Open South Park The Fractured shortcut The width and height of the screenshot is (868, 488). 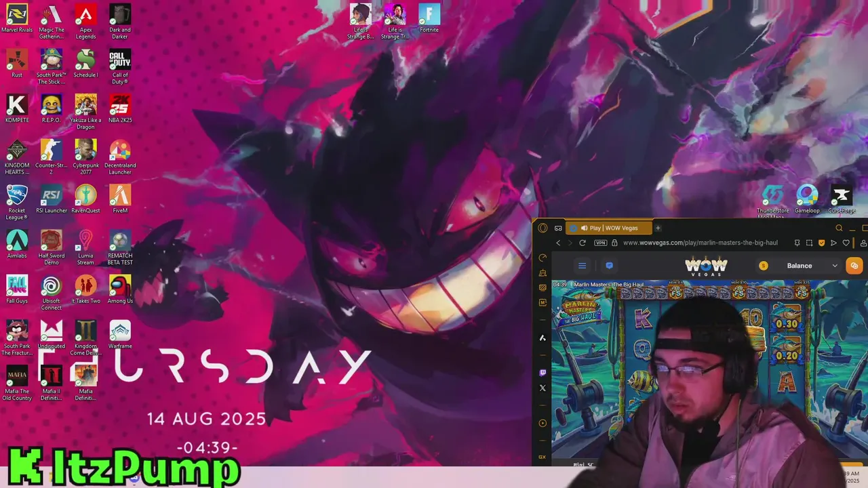click(17, 338)
